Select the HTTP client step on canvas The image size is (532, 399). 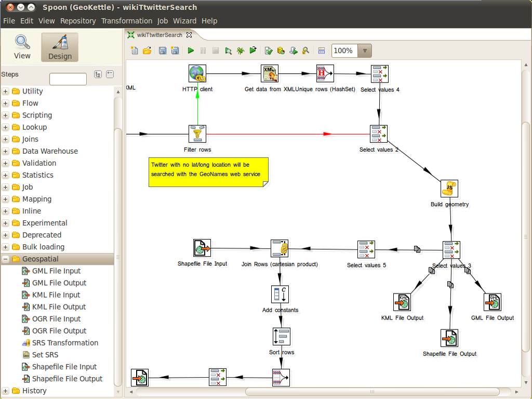click(197, 74)
